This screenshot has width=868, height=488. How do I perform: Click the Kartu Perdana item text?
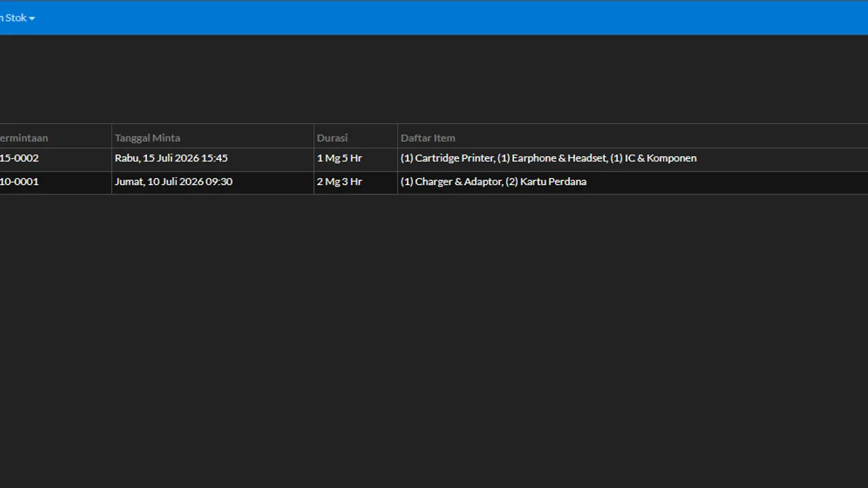click(x=553, y=182)
